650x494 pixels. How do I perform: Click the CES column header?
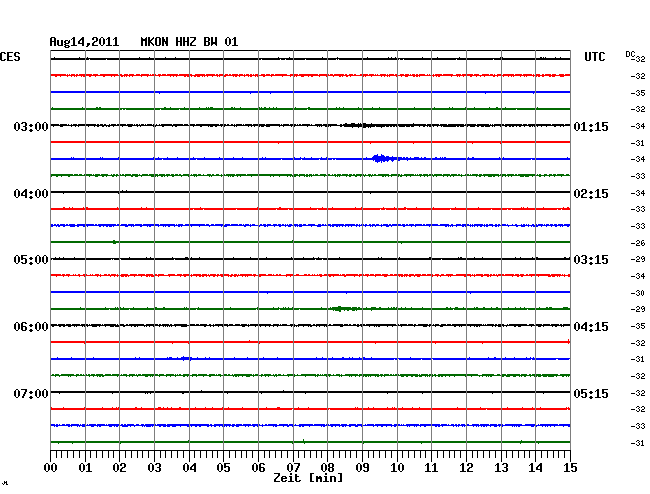10,57
